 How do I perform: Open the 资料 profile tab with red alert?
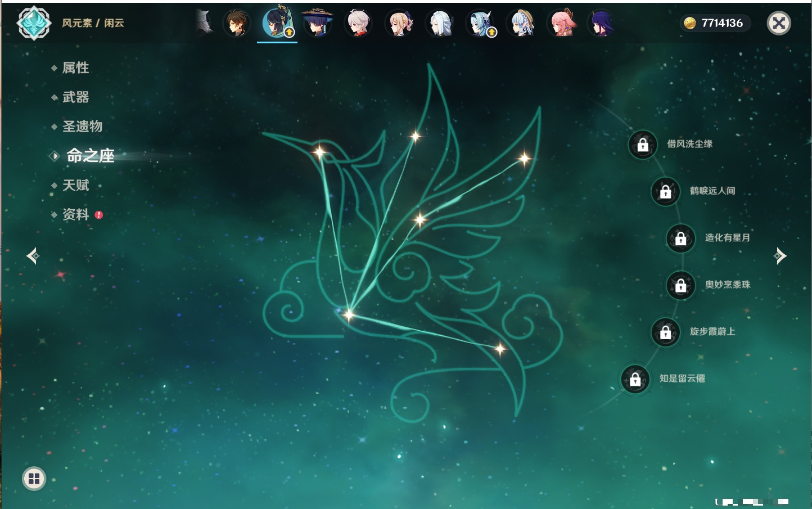[x=75, y=214]
